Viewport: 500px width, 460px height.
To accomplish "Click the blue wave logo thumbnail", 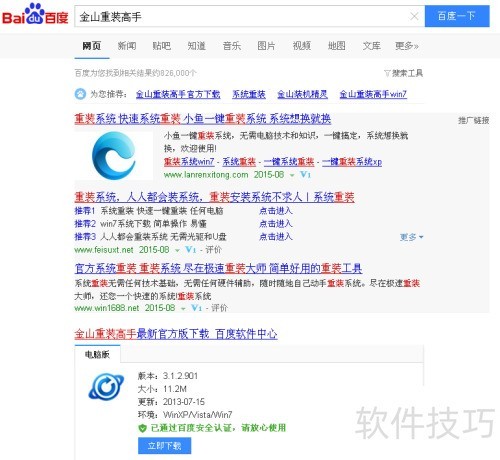I will coord(114,155).
